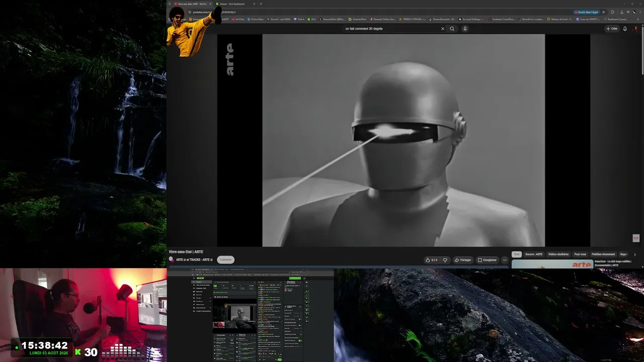Open the Chrome three-dot menu
The width and height of the screenshot is (644, 362).
click(x=639, y=12)
